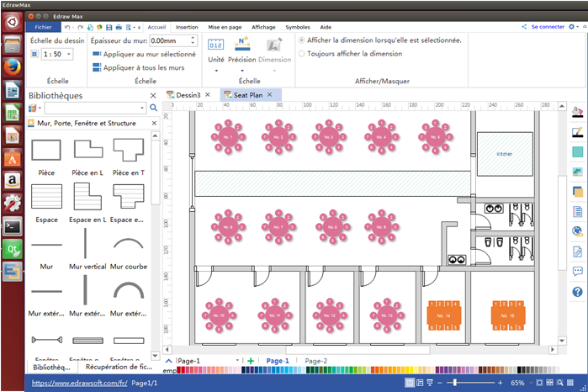The width and height of the screenshot is (588, 392).
Task: Expand the Précision dropdown
Action: click(x=242, y=71)
